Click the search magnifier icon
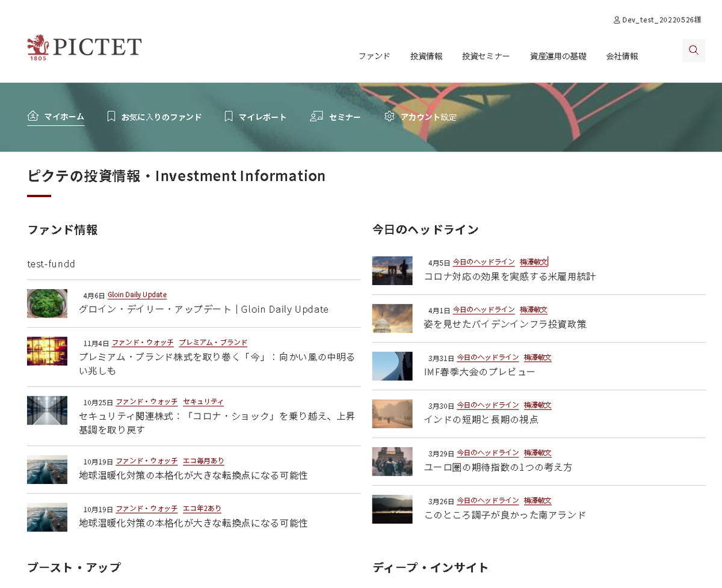This screenshot has height=588, width=722. (693, 50)
